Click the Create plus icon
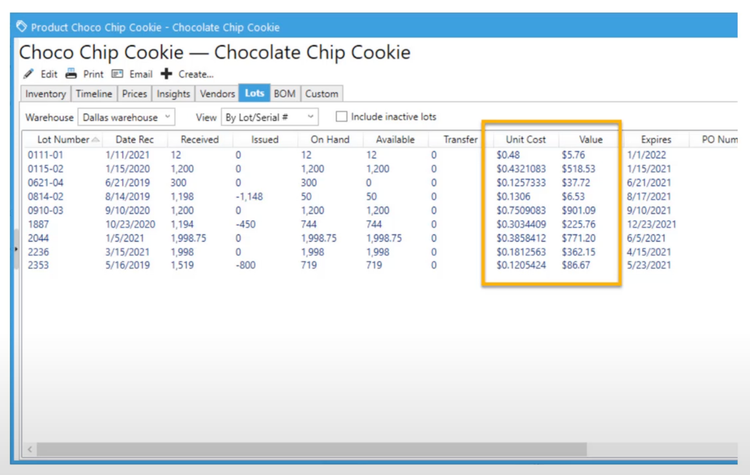 pyautogui.click(x=166, y=74)
